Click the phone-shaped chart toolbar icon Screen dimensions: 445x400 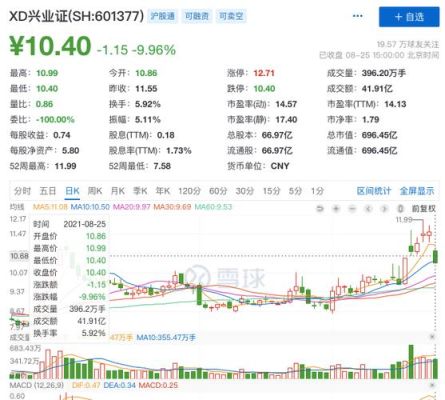(x=400, y=209)
